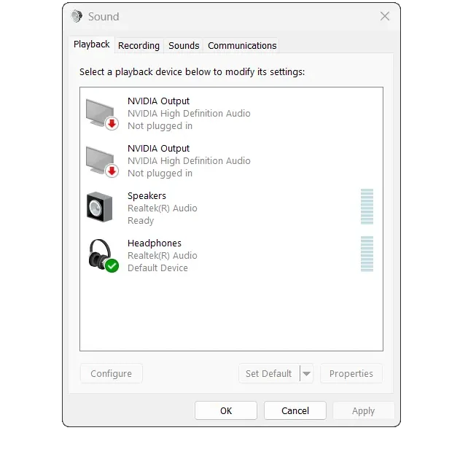Click the second NVIDIA Output name
This screenshot has width=468, height=476.
coord(158,149)
